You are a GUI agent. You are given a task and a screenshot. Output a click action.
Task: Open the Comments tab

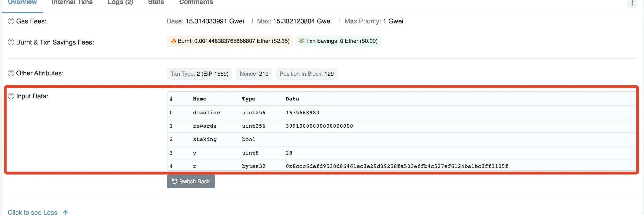[x=196, y=3]
